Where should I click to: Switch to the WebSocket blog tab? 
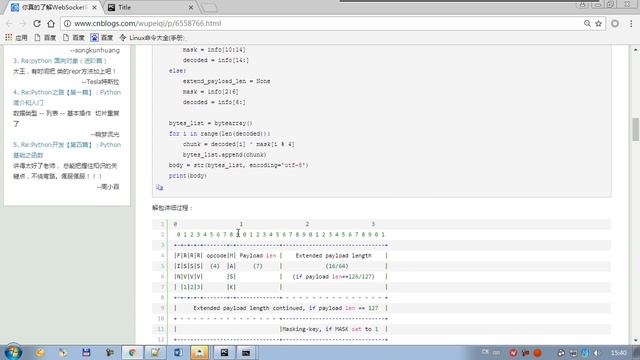click(54, 7)
